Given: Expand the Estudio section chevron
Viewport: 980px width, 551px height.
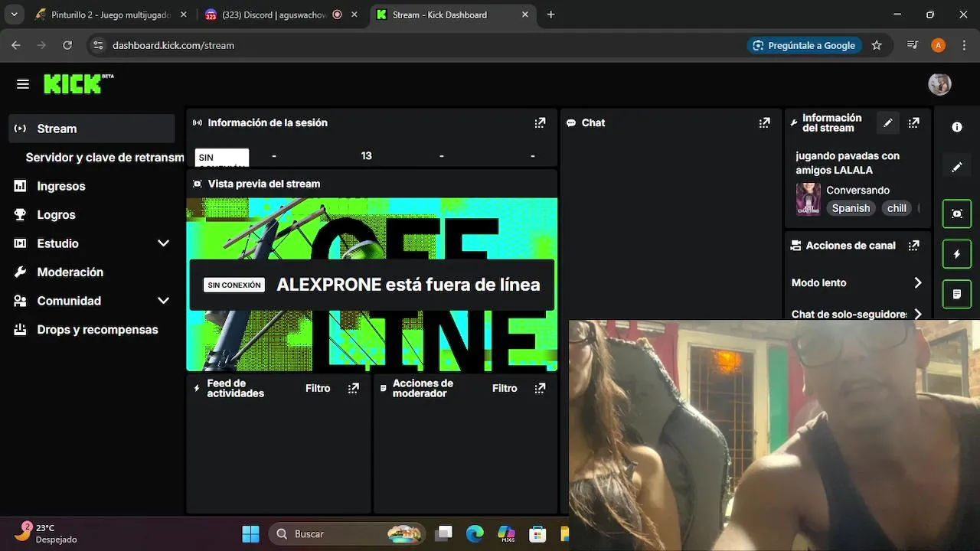Looking at the screenshot, I should click(163, 243).
